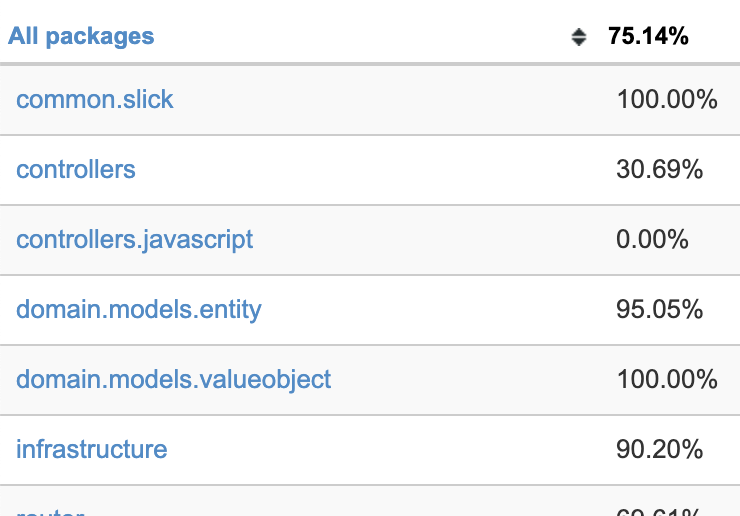This screenshot has height=516, width=740.
Task: Open the domain.models.valueobject package
Action: 174,380
